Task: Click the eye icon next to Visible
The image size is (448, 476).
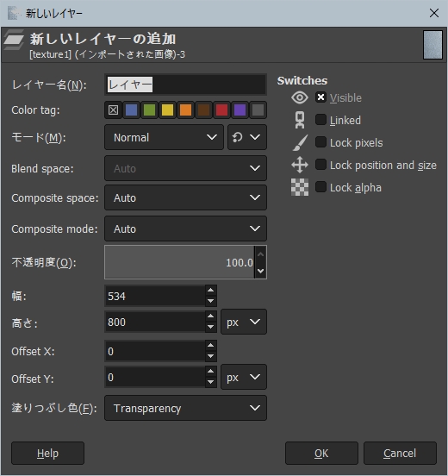Action: pos(300,97)
